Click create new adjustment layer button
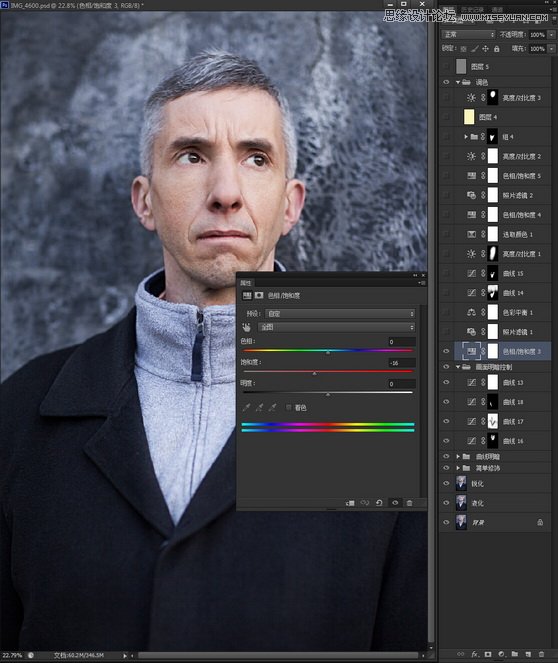558x663 pixels. (501, 654)
